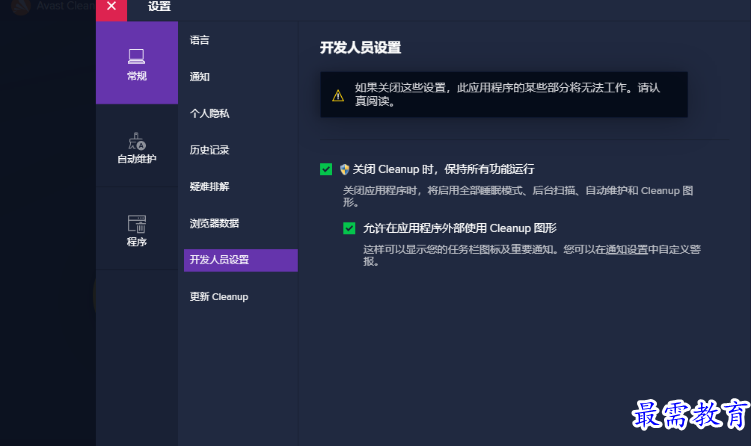Click the 开发人员设置 page heading
The image size is (756, 446).
(361, 48)
